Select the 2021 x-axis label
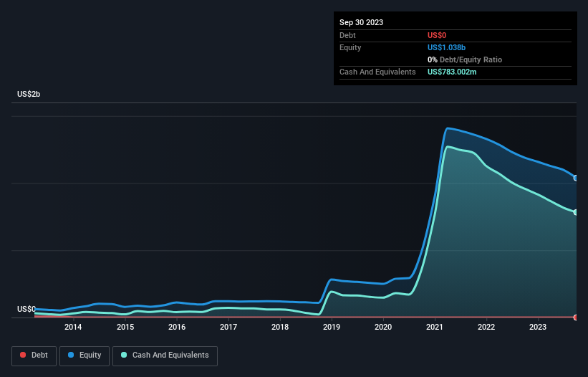 (x=435, y=327)
